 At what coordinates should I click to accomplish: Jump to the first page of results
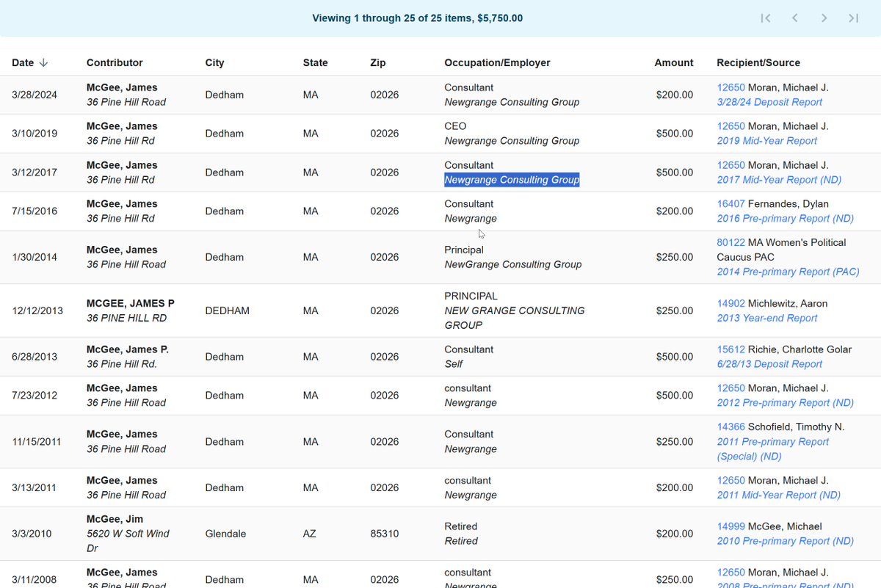[x=766, y=18]
